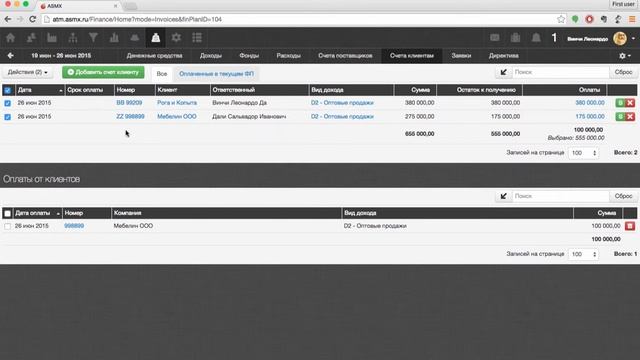This screenshot has width=640, height=360.
Task: Uncheck the checkbox for invoice ZZ 998899
Action: click(x=7, y=117)
